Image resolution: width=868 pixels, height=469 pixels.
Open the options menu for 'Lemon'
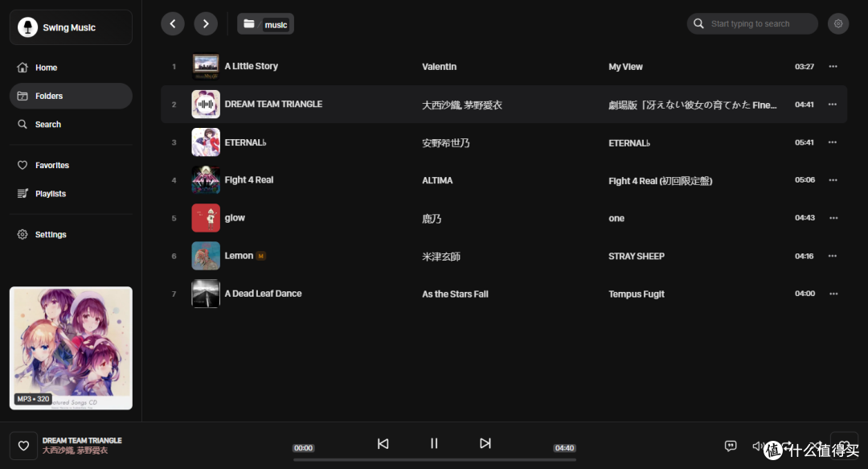[x=833, y=256]
